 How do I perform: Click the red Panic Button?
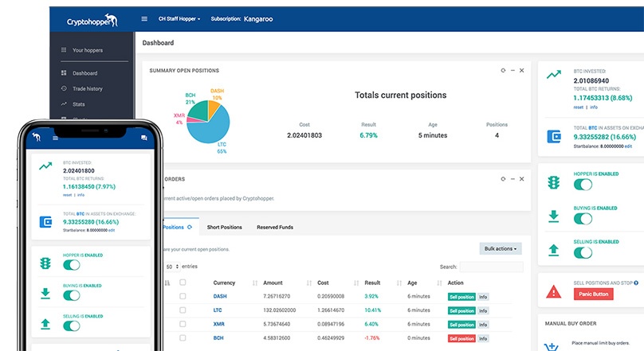(x=594, y=294)
